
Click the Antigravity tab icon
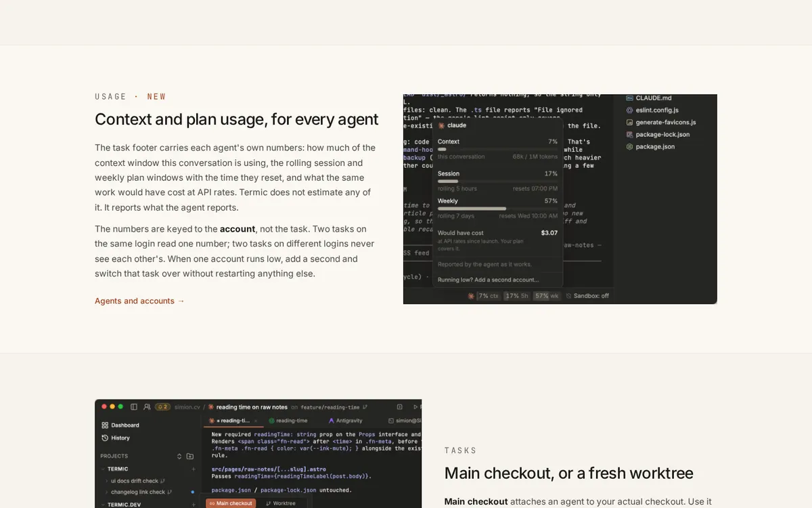pos(331,421)
